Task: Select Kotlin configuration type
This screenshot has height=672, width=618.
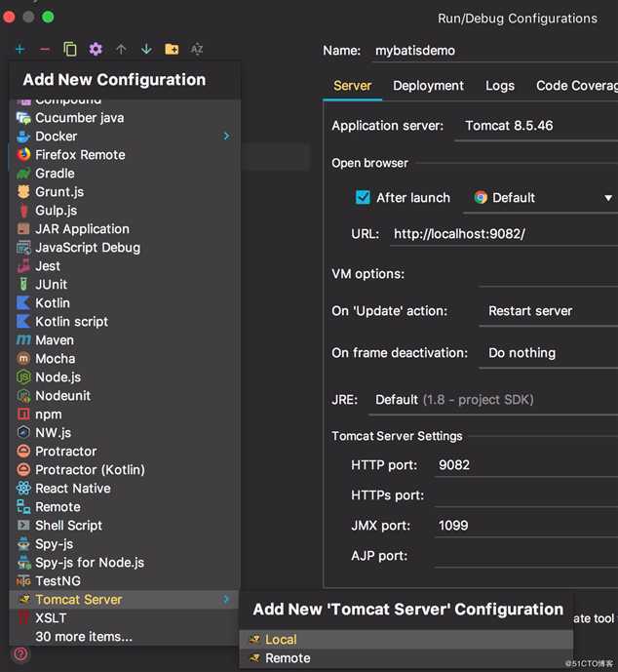Action: 124,303
